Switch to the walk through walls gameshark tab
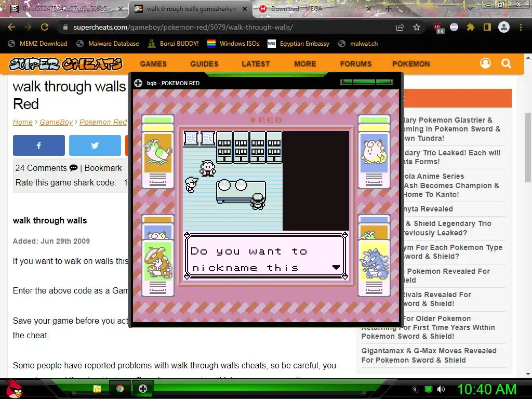The width and height of the screenshot is (532, 399). coord(190,9)
